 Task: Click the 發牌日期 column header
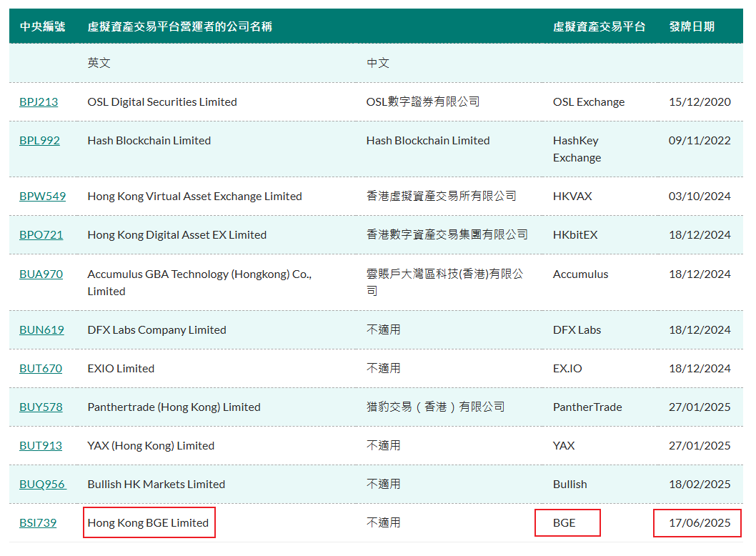pyautogui.click(x=692, y=26)
